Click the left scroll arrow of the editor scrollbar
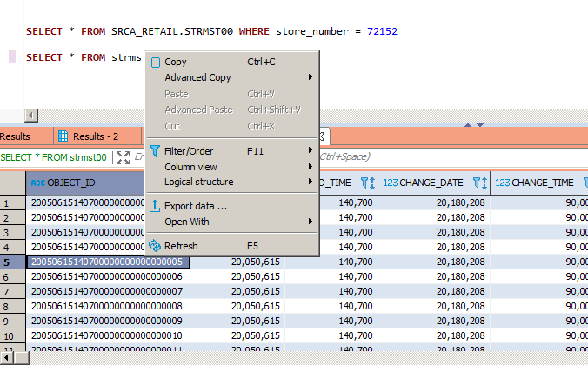588x365 pixels. [x=31, y=116]
